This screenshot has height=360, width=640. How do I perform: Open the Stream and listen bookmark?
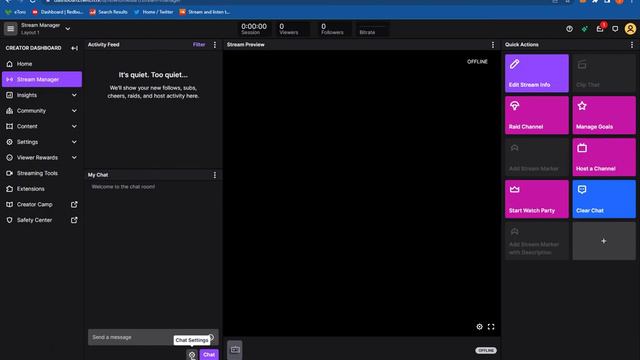coord(204,12)
